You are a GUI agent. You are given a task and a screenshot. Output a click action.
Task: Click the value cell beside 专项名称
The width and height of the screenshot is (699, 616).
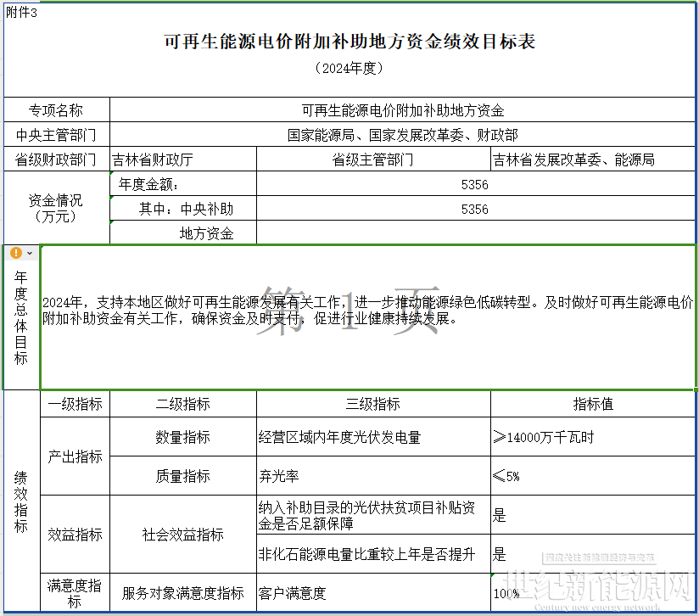click(x=403, y=109)
